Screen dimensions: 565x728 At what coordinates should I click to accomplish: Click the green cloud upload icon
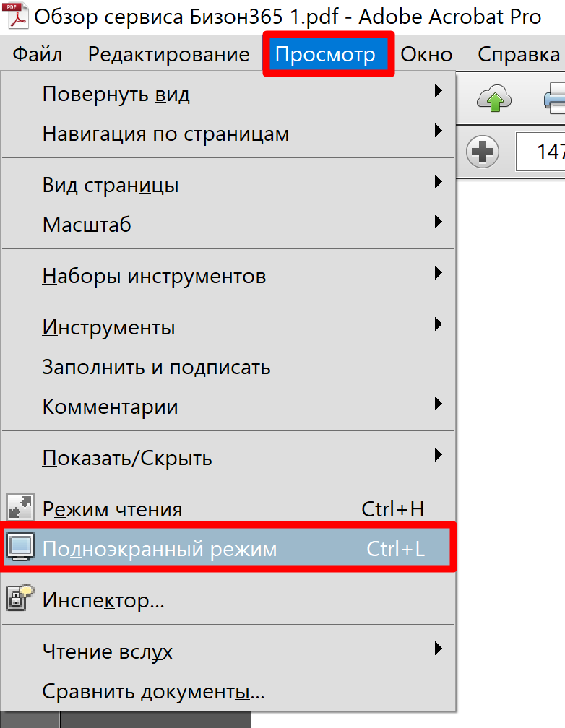494,99
